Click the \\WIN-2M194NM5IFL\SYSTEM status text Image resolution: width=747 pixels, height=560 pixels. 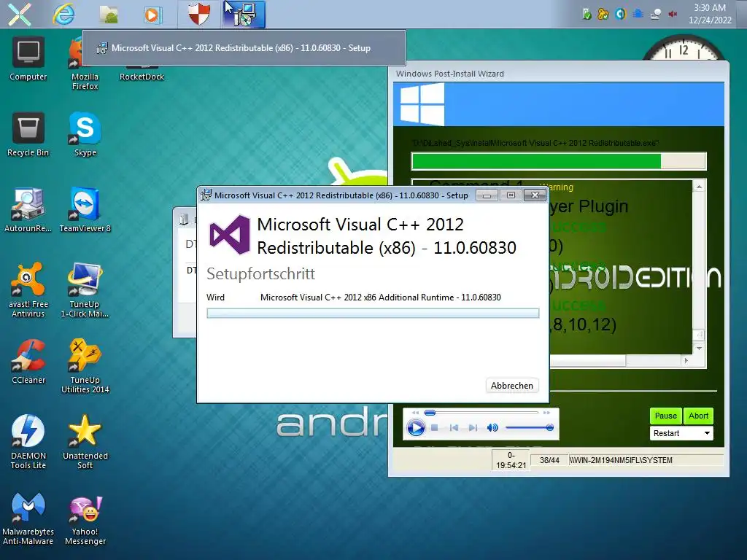pos(621,461)
